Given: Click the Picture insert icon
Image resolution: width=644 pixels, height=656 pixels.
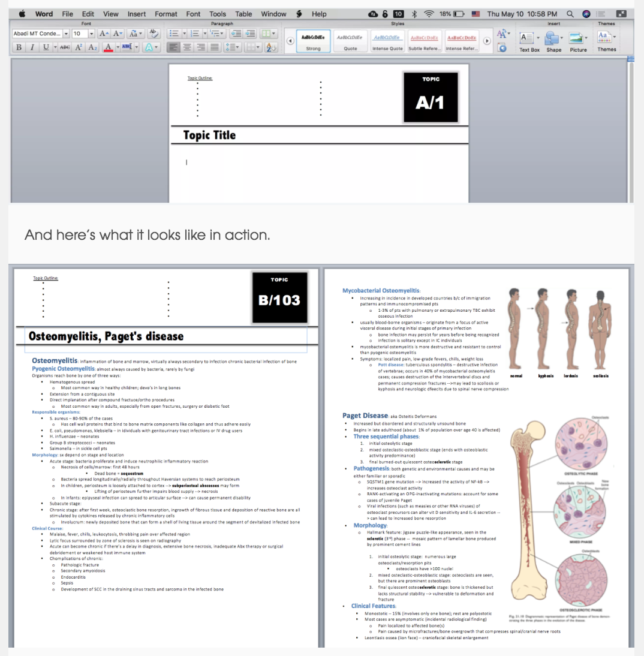Looking at the screenshot, I should coord(577,37).
